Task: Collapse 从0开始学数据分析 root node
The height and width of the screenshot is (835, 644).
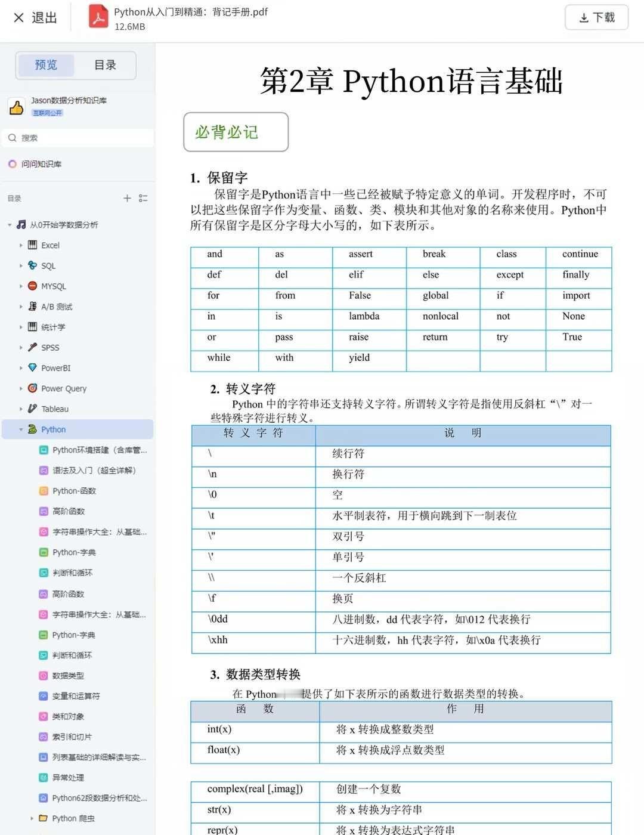Action: (10, 225)
